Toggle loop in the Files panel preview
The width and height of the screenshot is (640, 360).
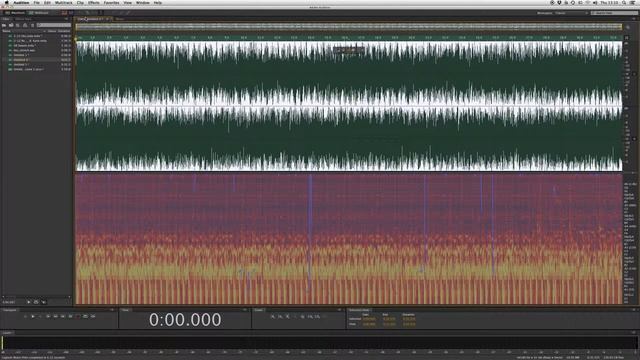click(36, 302)
